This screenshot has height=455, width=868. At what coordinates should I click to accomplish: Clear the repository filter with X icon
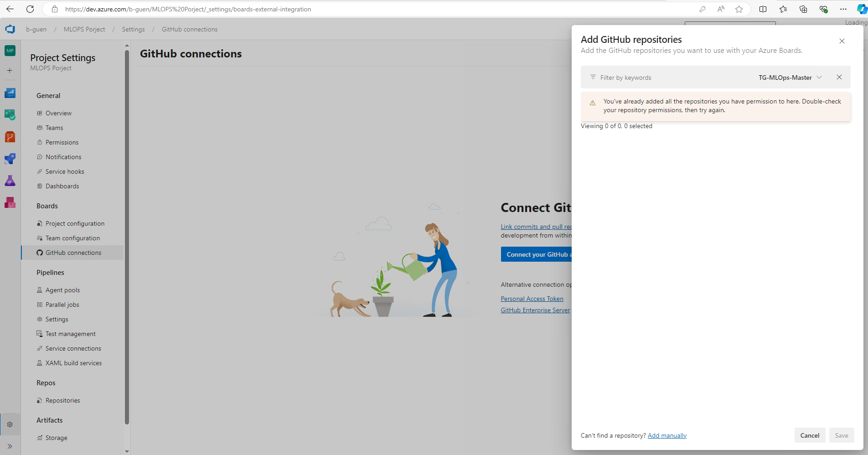click(x=839, y=77)
